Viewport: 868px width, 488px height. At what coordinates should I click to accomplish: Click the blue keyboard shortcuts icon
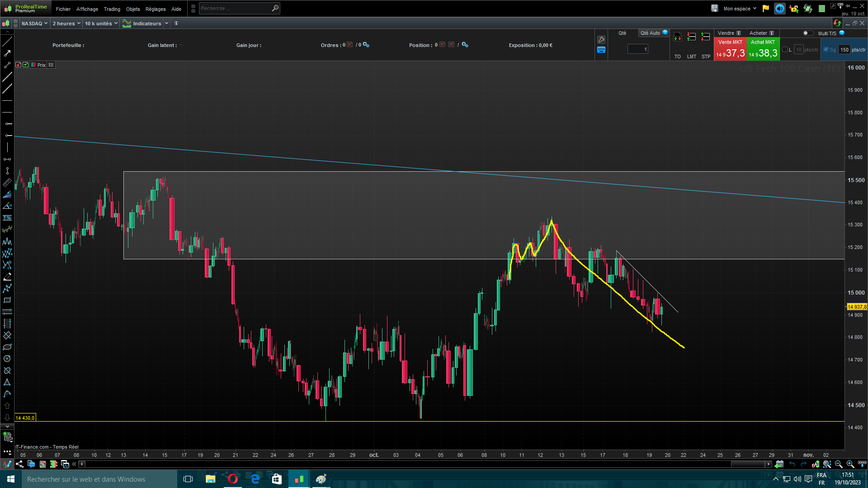pyautogui.click(x=601, y=50)
